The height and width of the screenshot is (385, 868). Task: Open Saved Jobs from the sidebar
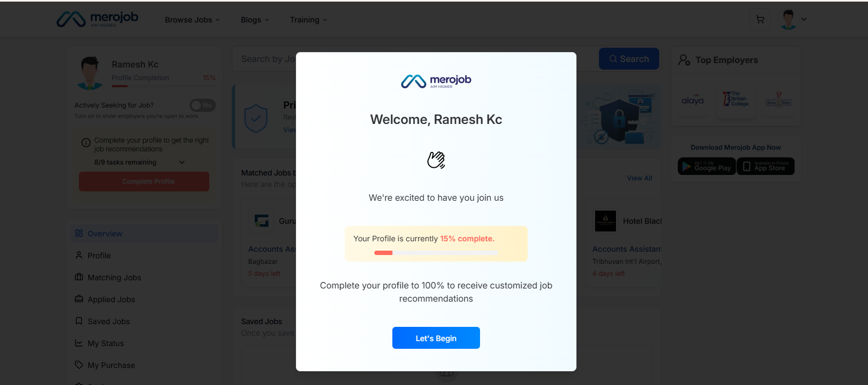pyautogui.click(x=108, y=321)
